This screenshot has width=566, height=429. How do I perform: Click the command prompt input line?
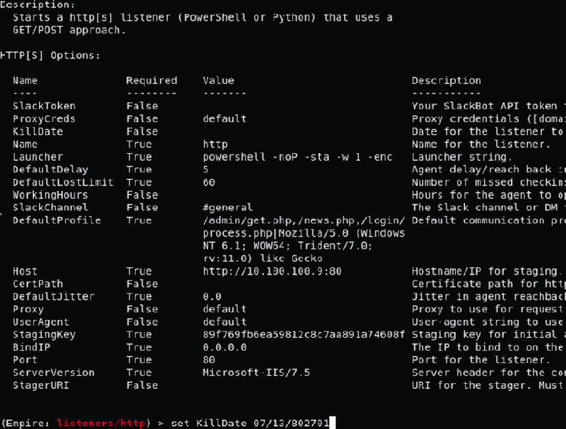pyautogui.click(x=168, y=423)
